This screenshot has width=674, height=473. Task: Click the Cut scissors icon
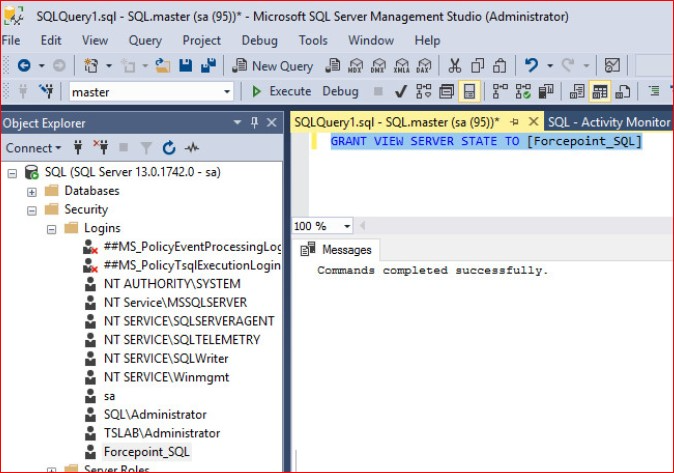pyautogui.click(x=454, y=66)
